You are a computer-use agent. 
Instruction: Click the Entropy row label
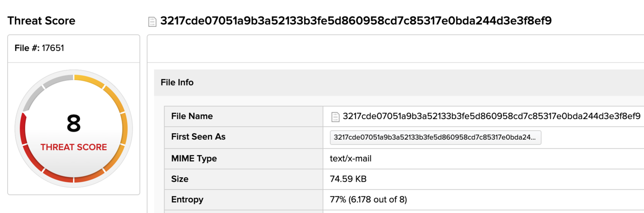point(187,200)
